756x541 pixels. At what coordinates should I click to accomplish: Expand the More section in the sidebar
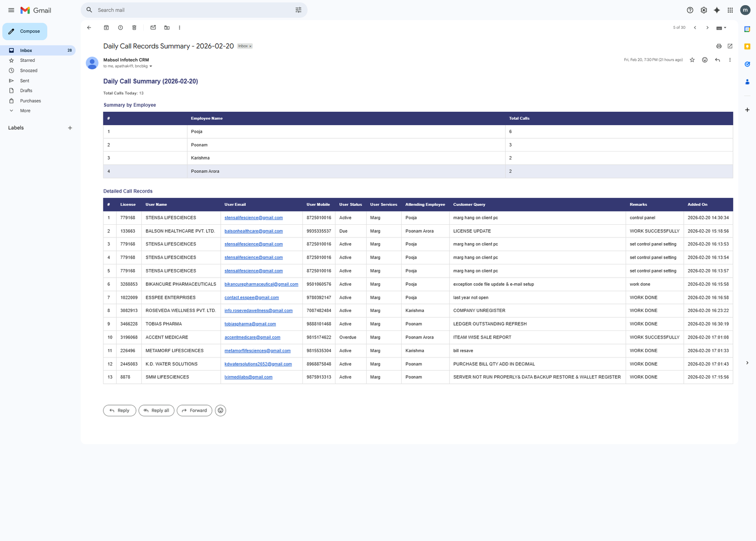point(25,111)
